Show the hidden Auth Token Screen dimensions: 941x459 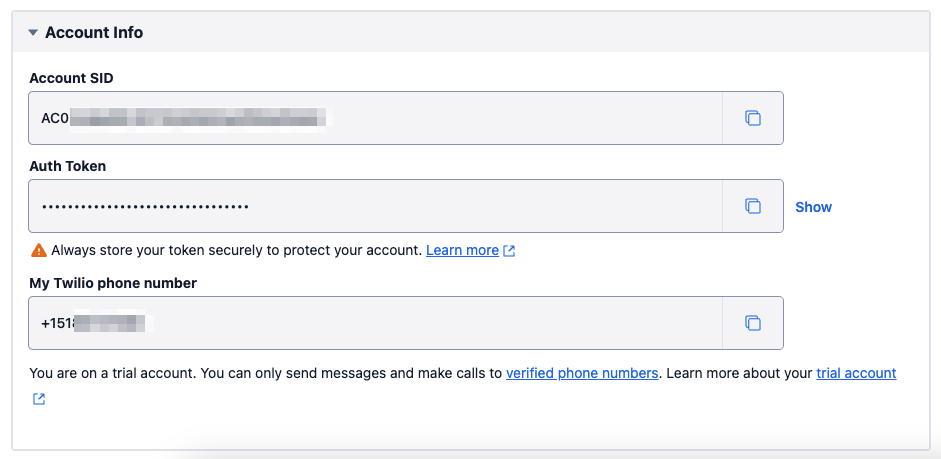[813, 207]
